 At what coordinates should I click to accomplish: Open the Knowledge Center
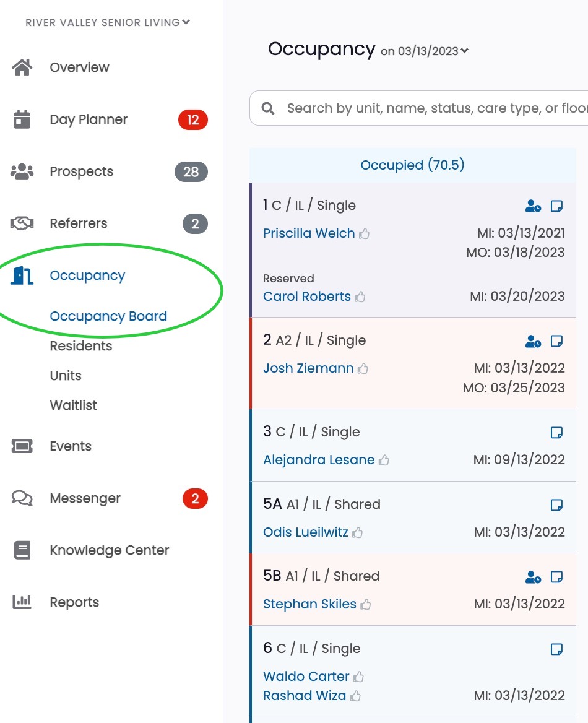[x=110, y=550]
